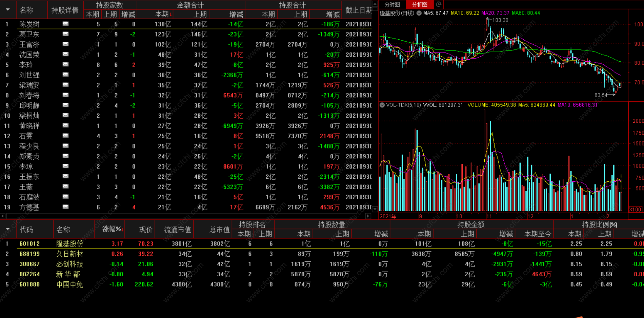The image size is (644, 318).
Task: Select stock row 必创科技
Action: pos(322,264)
